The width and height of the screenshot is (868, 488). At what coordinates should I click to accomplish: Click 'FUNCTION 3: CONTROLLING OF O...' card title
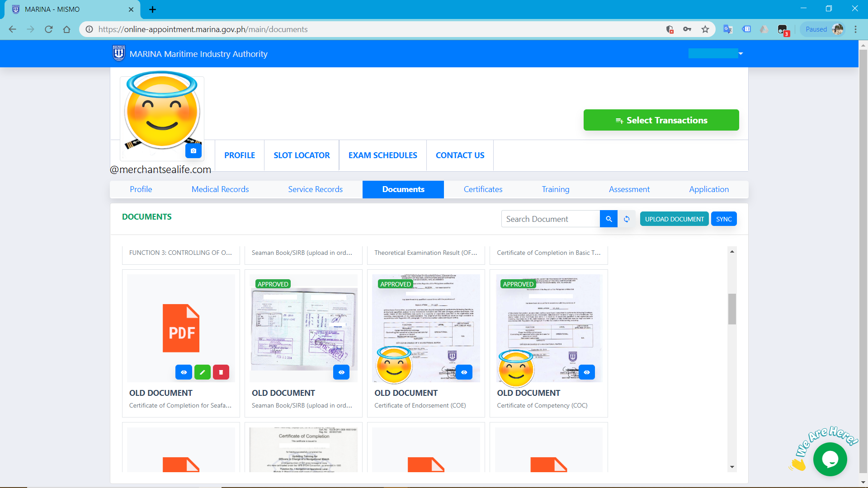point(180,253)
